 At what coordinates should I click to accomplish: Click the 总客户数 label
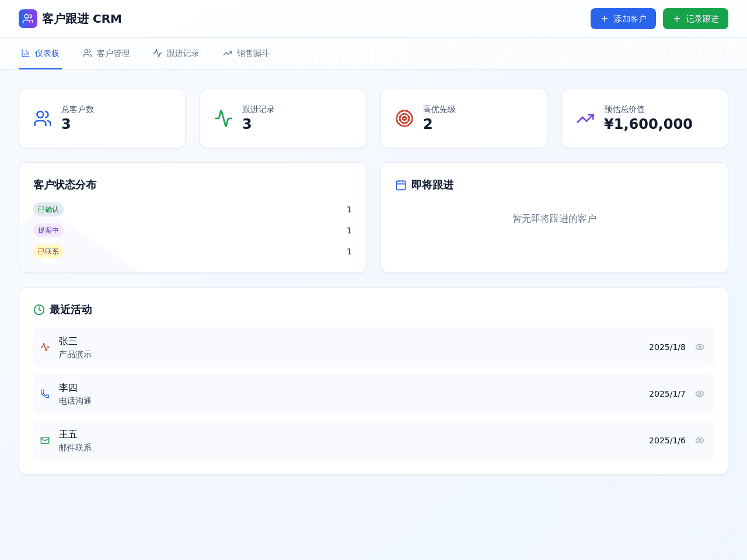78,109
